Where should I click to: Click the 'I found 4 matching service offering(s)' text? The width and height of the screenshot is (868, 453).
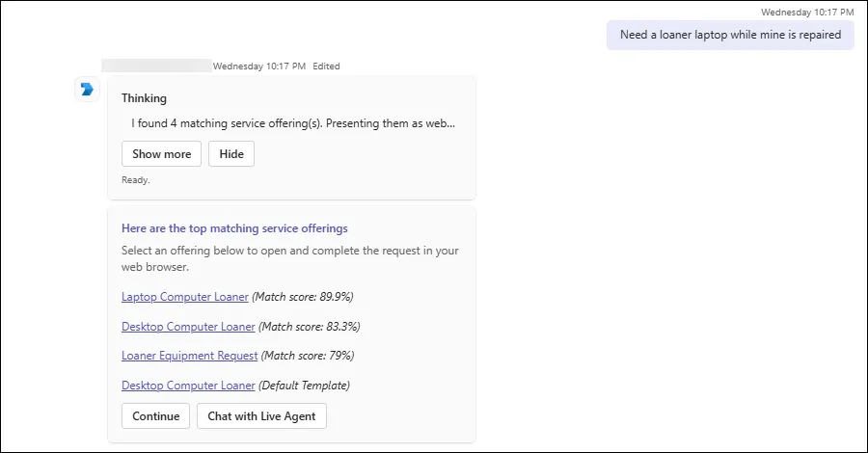point(293,123)
